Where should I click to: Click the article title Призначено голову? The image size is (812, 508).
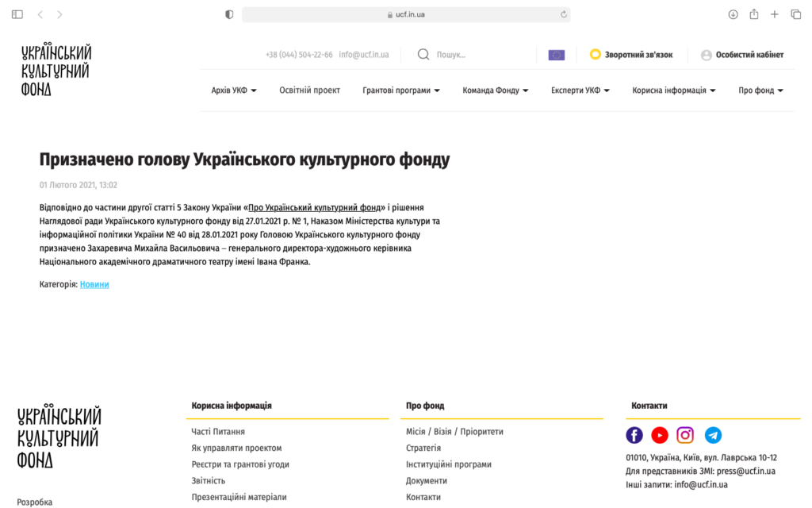(244, 160)
